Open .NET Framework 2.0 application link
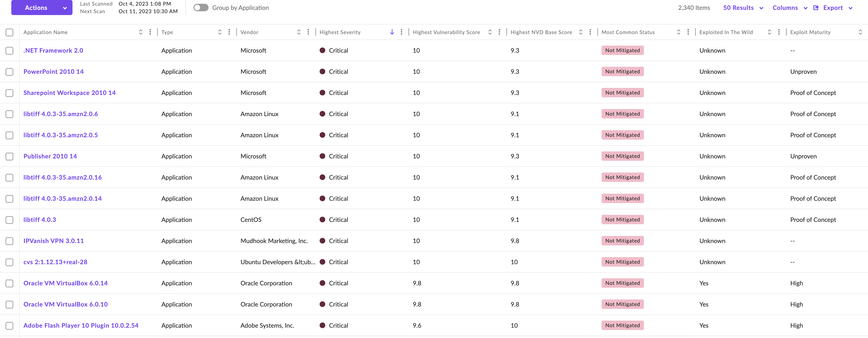The height and width of the screenshot is (338, 868). (x=53, y=51)
